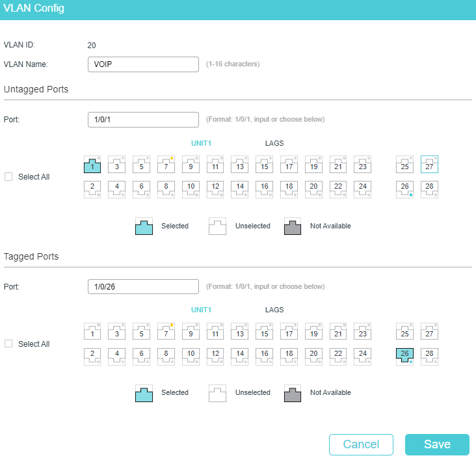This screenshot has height=460, width=476.
Task: Select port 12 in Untagged Ports grid
Action: coord(215,189)
